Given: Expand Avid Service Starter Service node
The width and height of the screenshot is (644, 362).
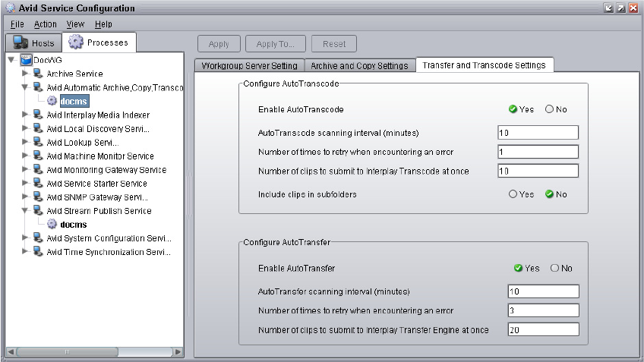Looking at the screenshot, I should (25, 183).
